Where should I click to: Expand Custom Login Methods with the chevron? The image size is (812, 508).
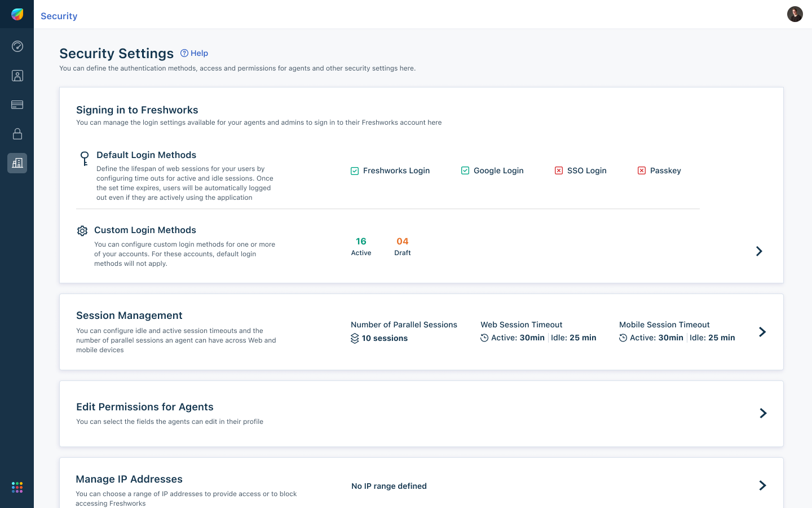coord(759,251)
